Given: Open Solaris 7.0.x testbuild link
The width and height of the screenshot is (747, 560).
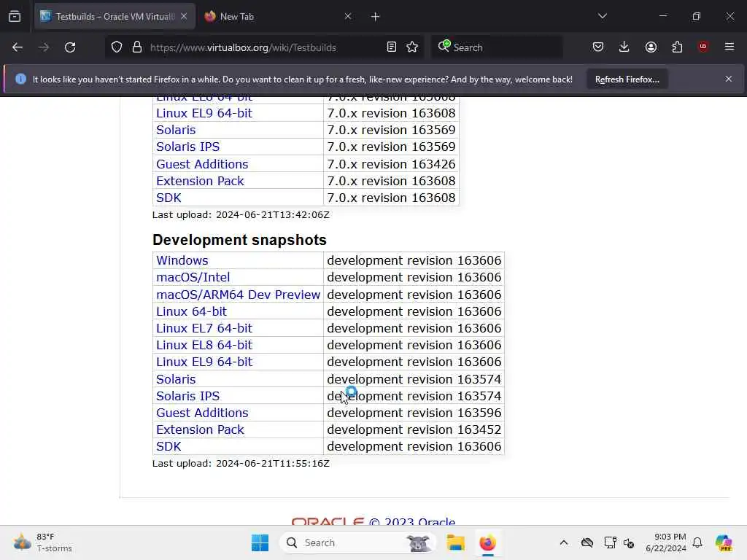Looking at the screenshot, I should pyautogui.click(x=176, y=130).
